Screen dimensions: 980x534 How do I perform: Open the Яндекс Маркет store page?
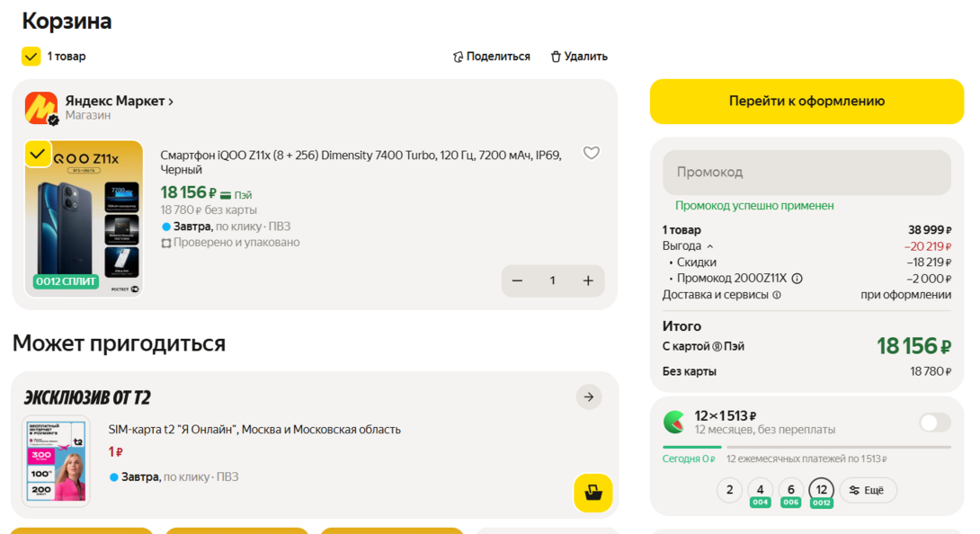coord(119,101)
